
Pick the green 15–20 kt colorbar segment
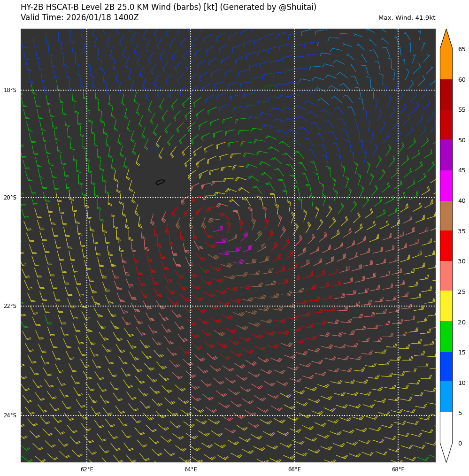coord(446,337)
